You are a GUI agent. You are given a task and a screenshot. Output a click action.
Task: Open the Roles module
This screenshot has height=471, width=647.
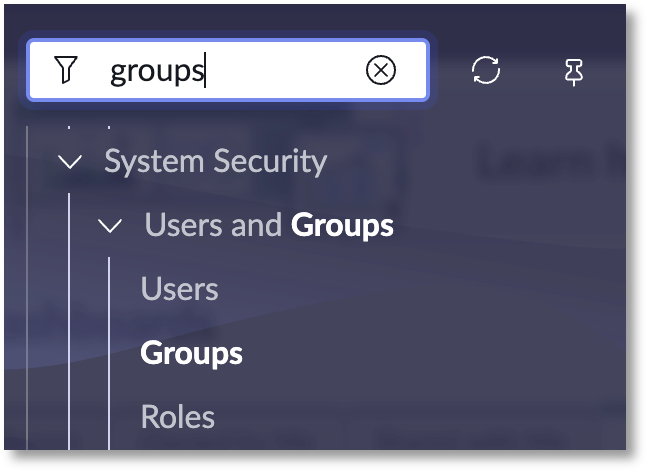click(177, 416)
